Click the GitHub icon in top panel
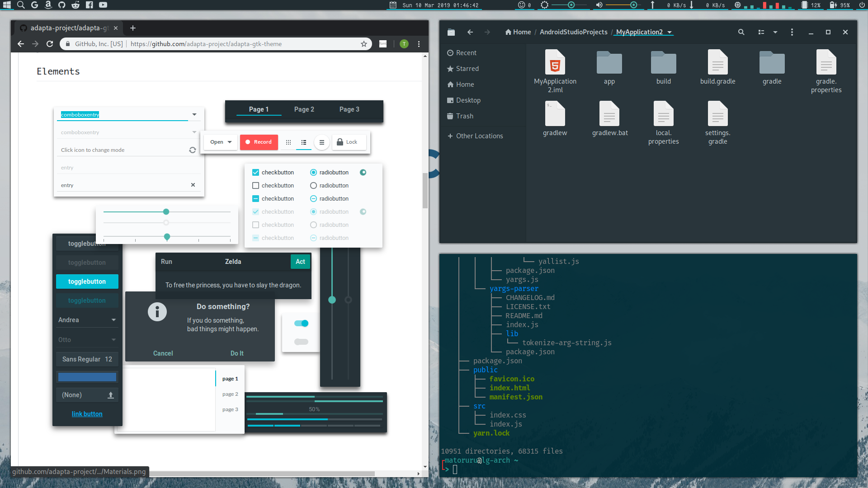 coord(61,5)
